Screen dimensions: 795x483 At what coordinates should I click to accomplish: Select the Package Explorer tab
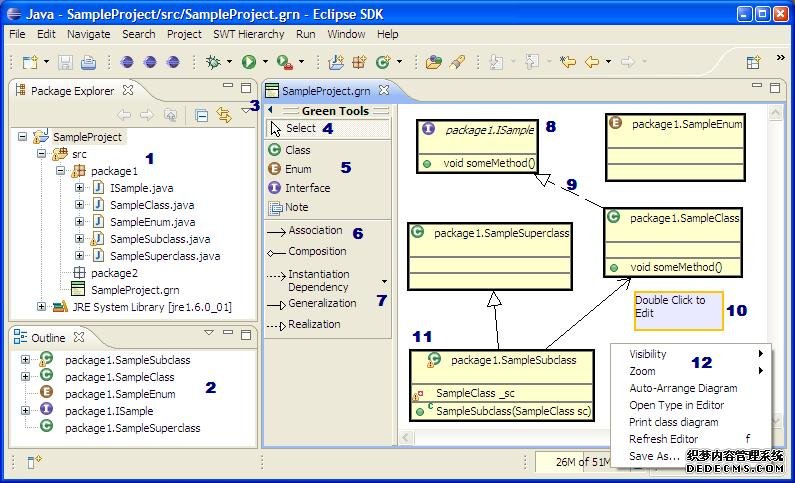click(x=72, y=91)
